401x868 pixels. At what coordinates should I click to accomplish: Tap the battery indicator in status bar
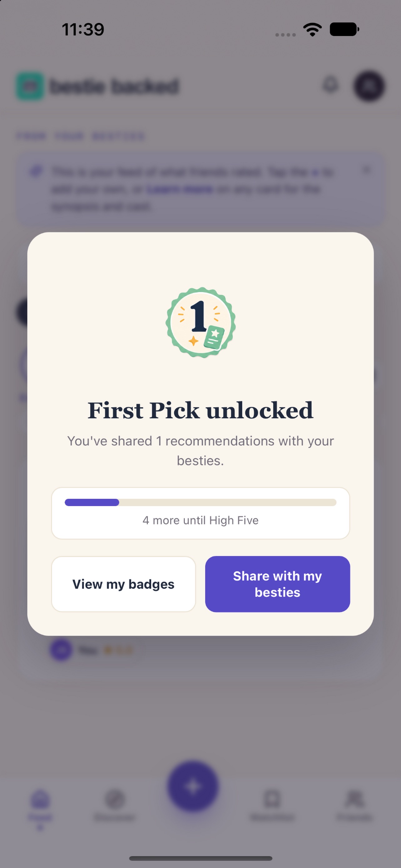(344, 29)
